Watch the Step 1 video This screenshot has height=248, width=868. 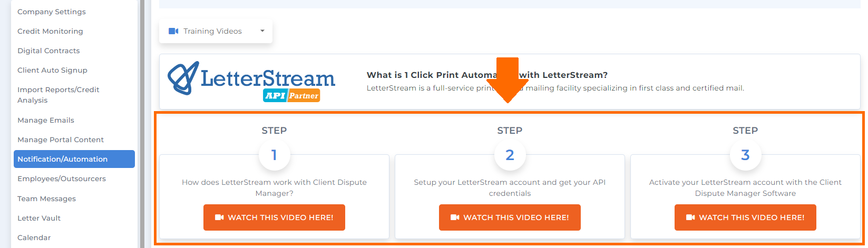(x=274, y=217)
